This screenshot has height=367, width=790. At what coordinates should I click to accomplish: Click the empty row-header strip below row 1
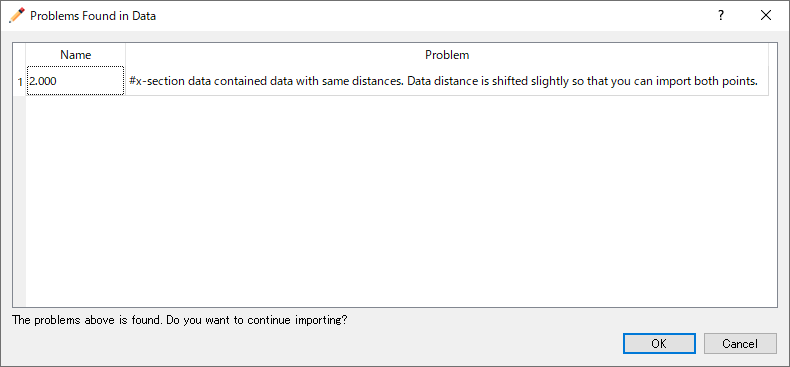pos(20,201)
